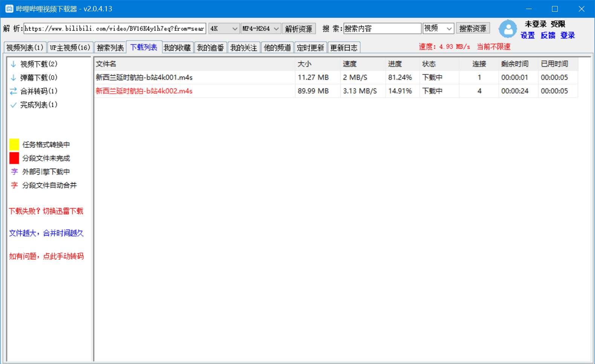Image resolution: width=595 pixels, height=364 pixels.
Task: Maximize the downloader window
Action: (555, 9)
